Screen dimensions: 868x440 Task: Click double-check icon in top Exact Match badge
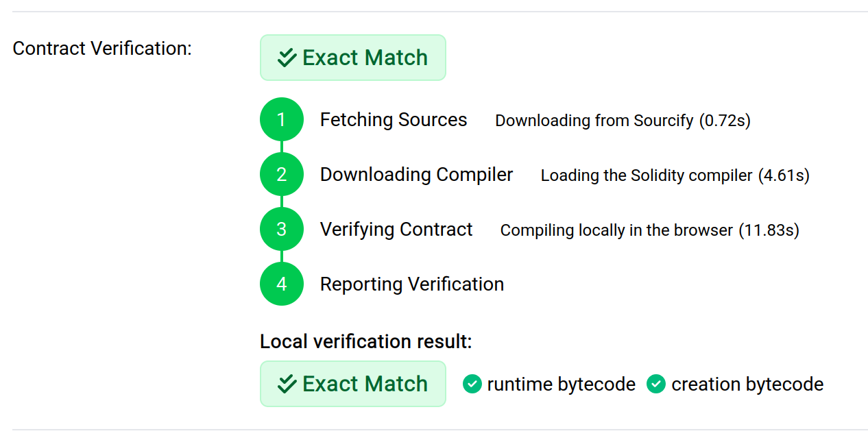(x=287, y=58)
